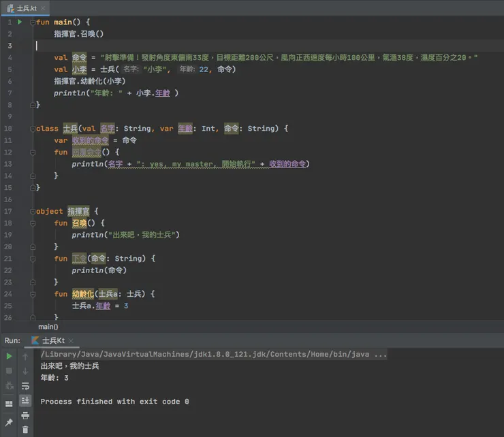Click the 召喚 function name on line 18
504x437 pixels.
click(x=80, y=223)
